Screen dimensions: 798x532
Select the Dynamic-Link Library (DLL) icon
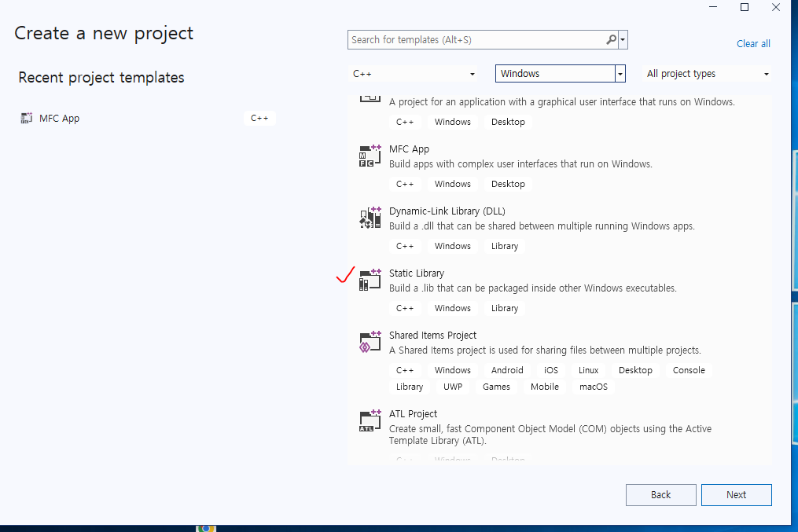point(370,218)
